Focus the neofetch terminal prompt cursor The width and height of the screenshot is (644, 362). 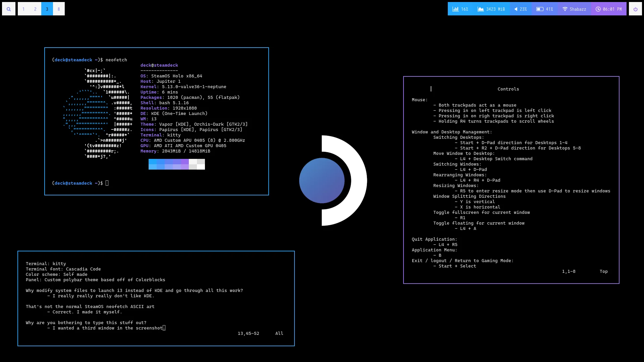pos(107,183)
